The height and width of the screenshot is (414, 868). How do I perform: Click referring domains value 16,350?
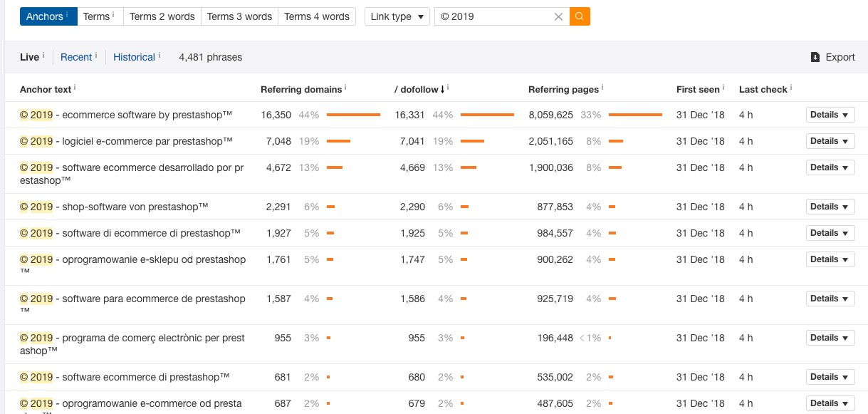(276, 115)
